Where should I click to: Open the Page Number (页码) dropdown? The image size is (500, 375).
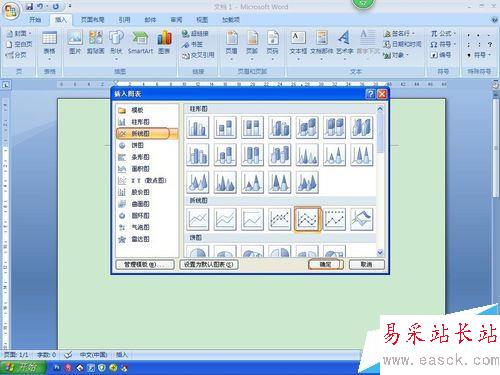pos(272,45)
